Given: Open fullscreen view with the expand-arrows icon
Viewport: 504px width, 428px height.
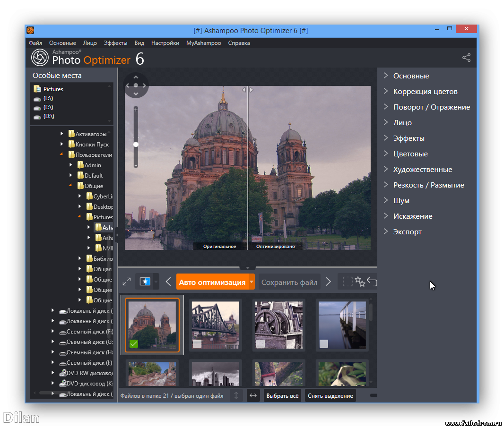Looking at the screenshot, I should tap(127, 282).
